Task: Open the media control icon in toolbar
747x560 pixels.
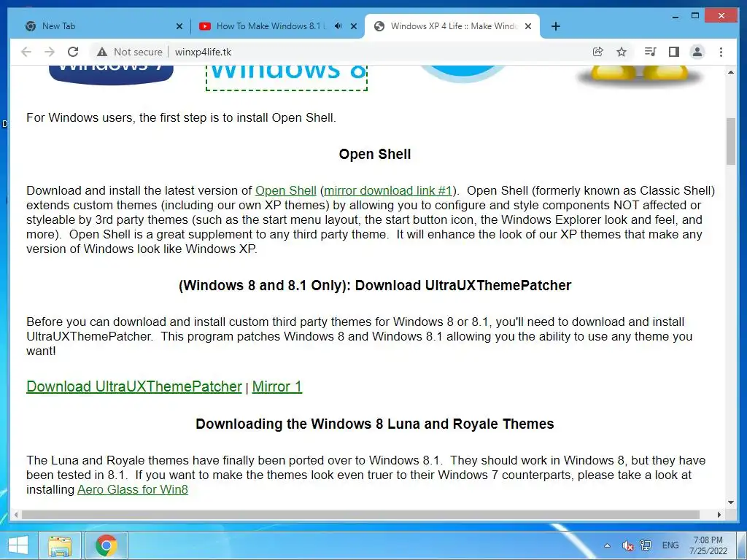Action: [650, 52]
